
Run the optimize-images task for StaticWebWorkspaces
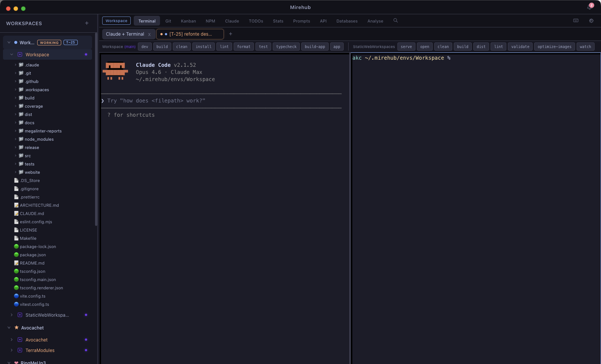tap(554, 47)
